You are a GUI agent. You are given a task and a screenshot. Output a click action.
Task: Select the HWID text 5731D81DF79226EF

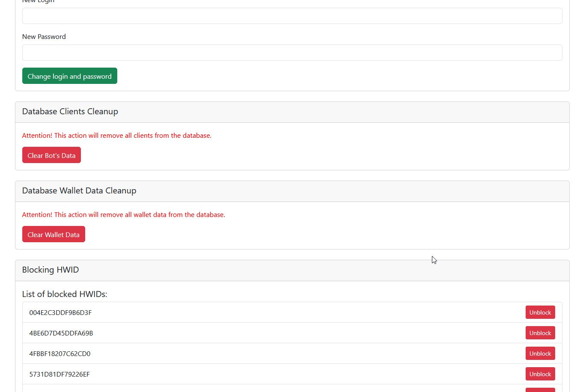pos(59,374)
